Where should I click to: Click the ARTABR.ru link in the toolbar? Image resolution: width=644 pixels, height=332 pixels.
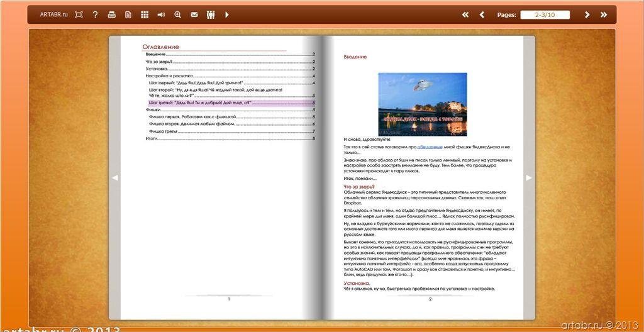click(53, 14)
